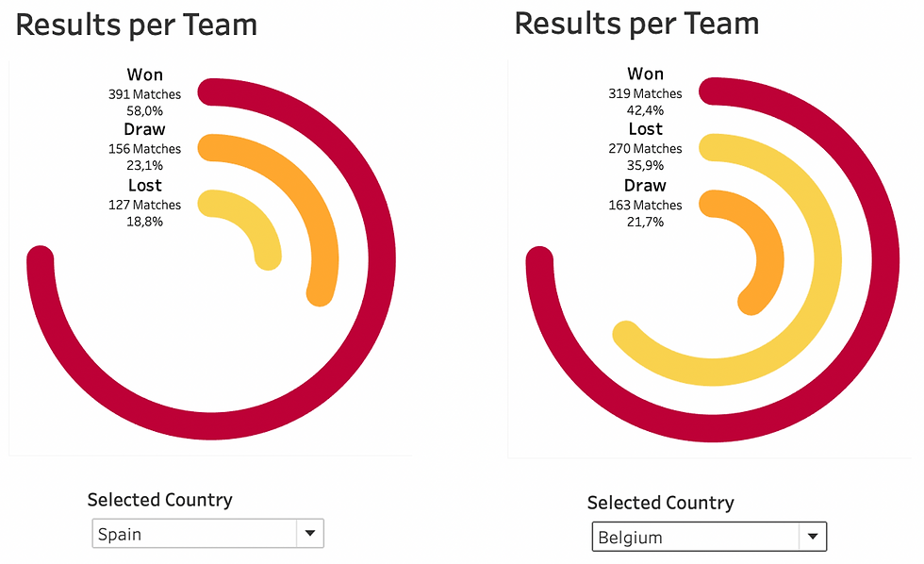The width and height of the screenshot is (924, 564).
Task: Open the Spain country dropdown arrow
Action: pyautogui.click(x=310, y=533)
